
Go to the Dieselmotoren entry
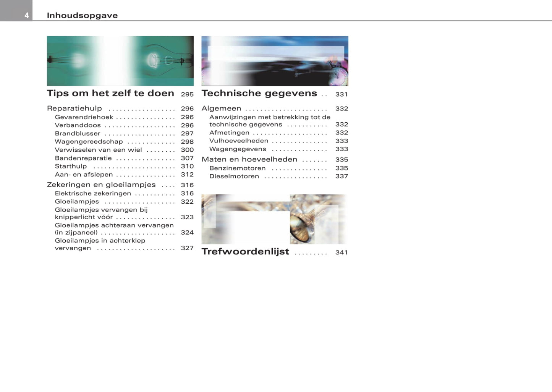(234, 177)
